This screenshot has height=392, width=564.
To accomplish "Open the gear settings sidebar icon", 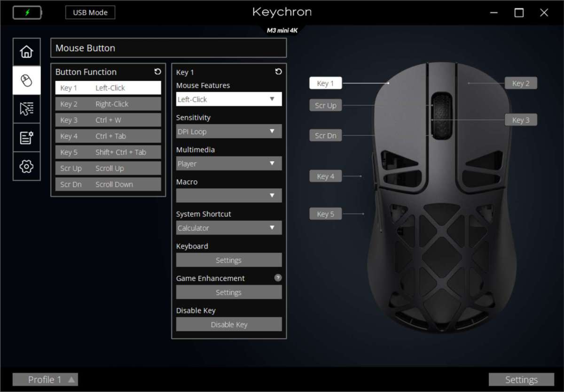I will [27, 166].
